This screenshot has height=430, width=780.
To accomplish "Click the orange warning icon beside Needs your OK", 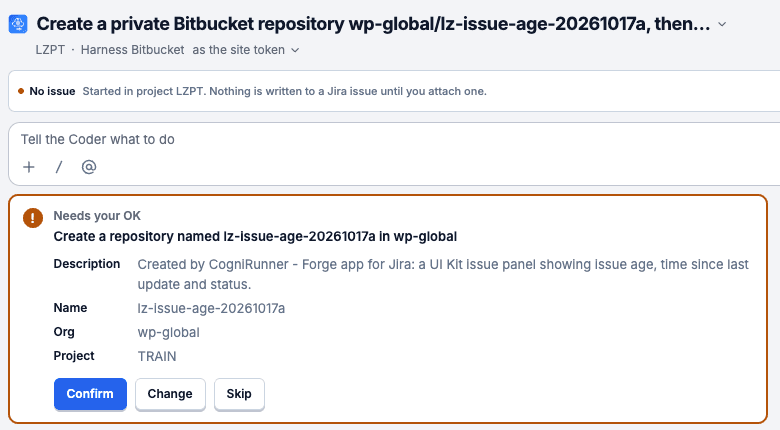I will 33,217.
